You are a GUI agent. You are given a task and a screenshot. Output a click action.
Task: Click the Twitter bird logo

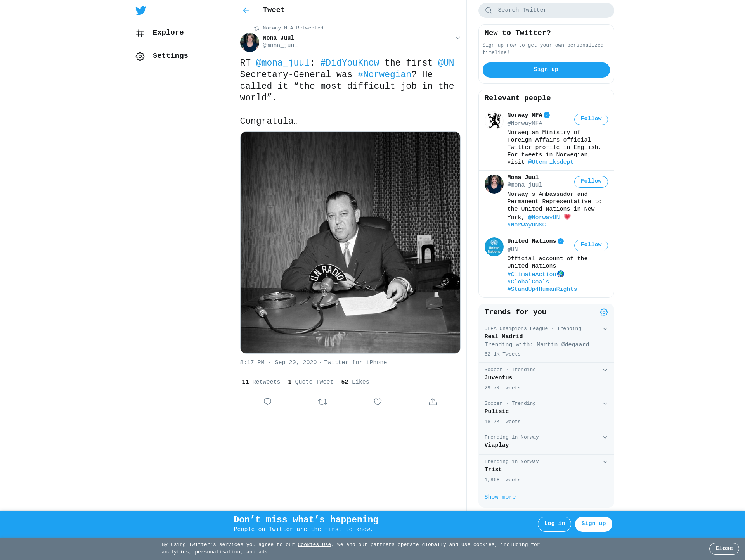141,10
